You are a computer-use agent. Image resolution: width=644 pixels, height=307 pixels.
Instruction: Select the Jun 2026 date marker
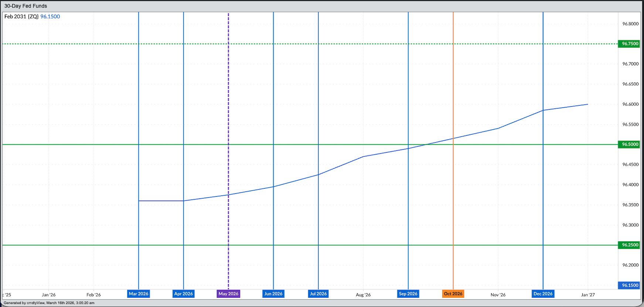pyautogui.click(x=273, y=294)
